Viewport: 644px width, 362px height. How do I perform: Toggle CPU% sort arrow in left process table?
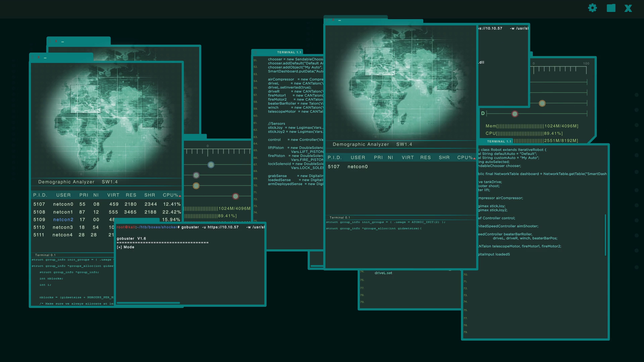pyautogui.click(x=180, y=196)
